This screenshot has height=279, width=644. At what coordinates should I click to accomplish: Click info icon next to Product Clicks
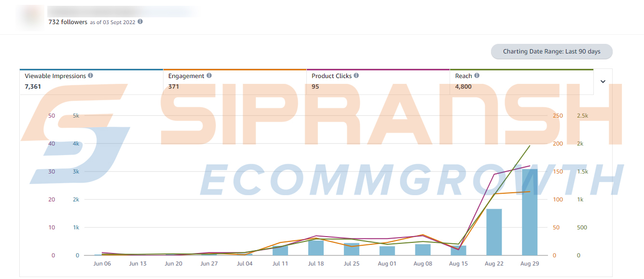coord(356,76)
